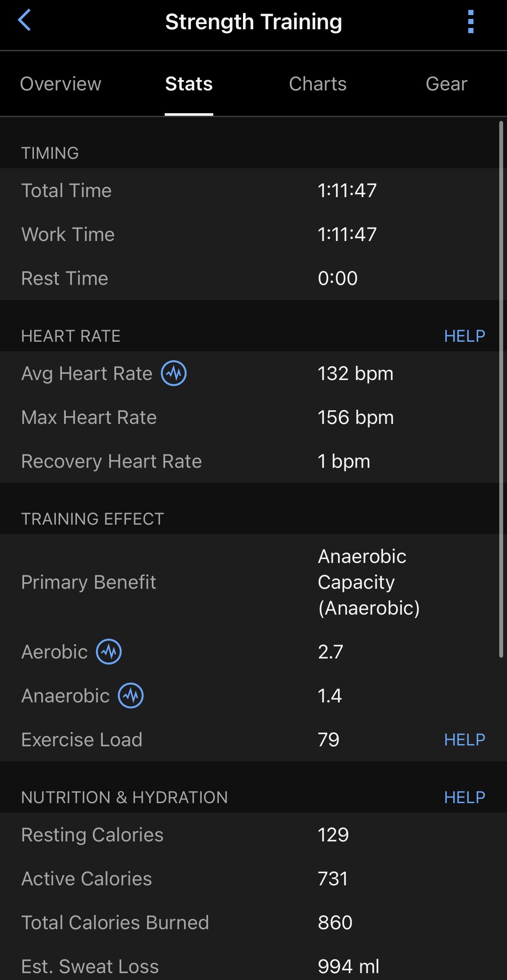Select the Stats tab
Viewport: 507px width, 980px height.
[189, 84]
